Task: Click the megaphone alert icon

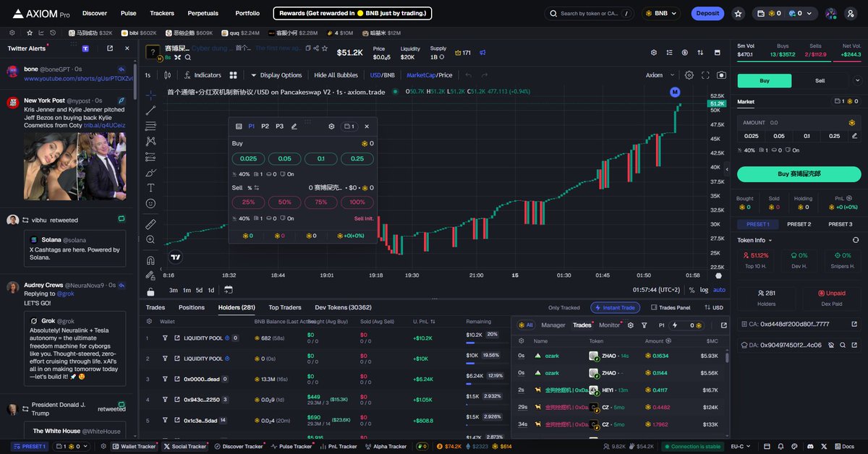Action: (x=482, y=53)
